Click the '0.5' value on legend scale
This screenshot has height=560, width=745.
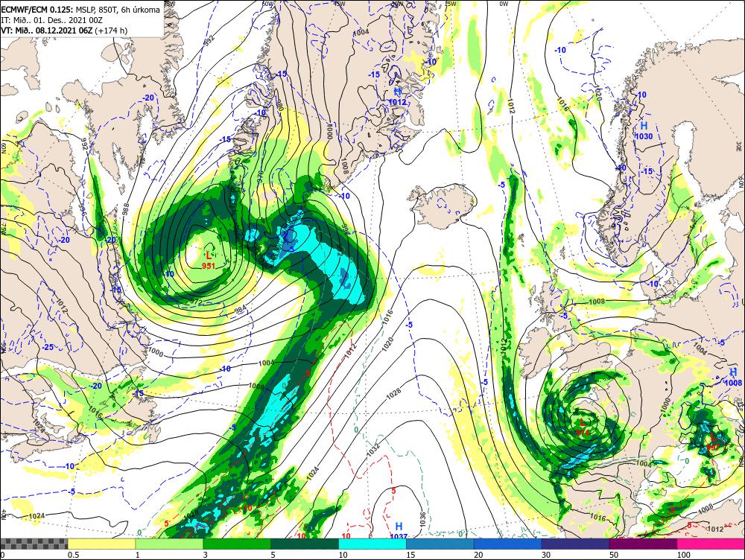click(x=73, y=555)
